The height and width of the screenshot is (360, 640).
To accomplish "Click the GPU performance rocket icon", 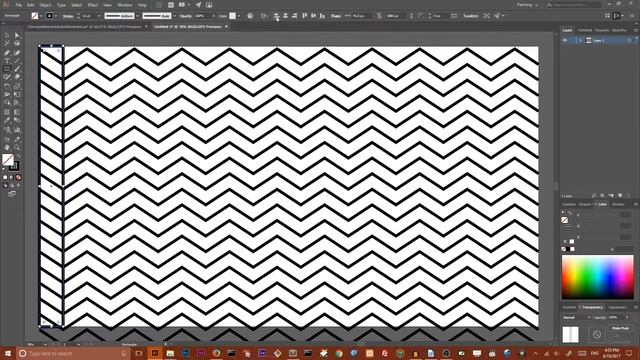I will pyautogui.click(x=198, y=5).
